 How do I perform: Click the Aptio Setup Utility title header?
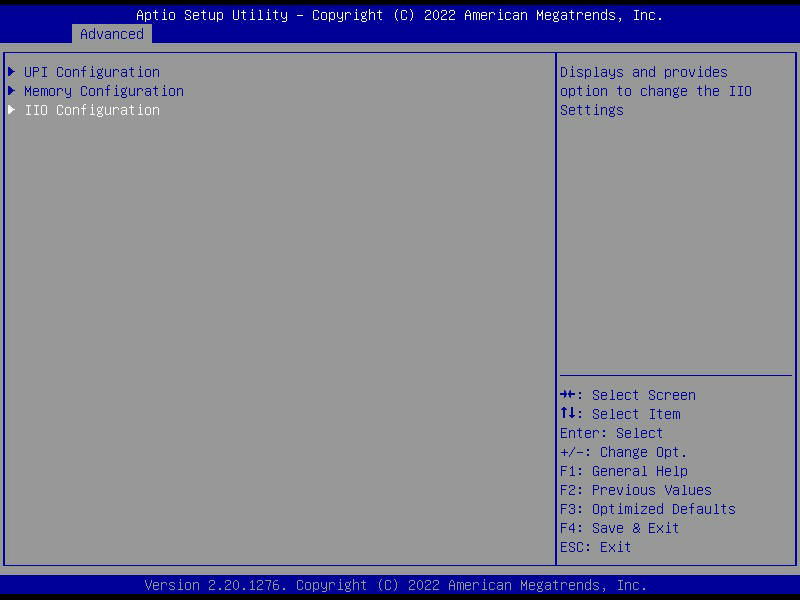pyautogui.click(x=399, y=15)
